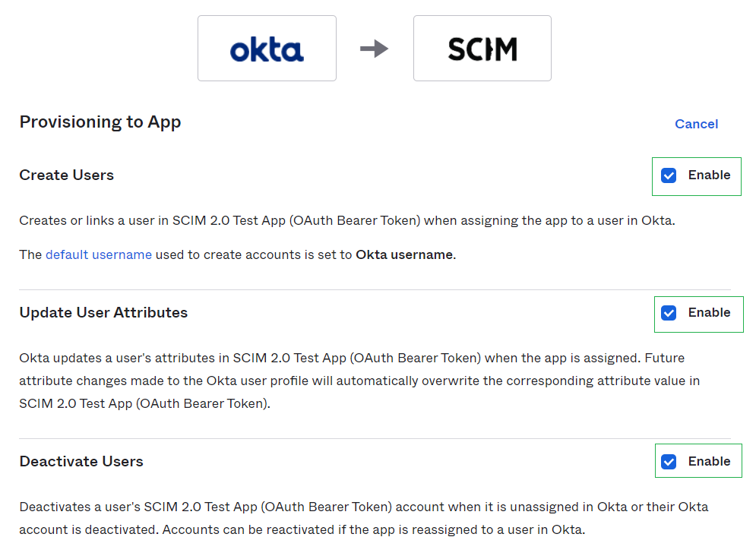Click the arrow between Okta and SCIM
756x556 pixels.
click(x=374, y=49)
